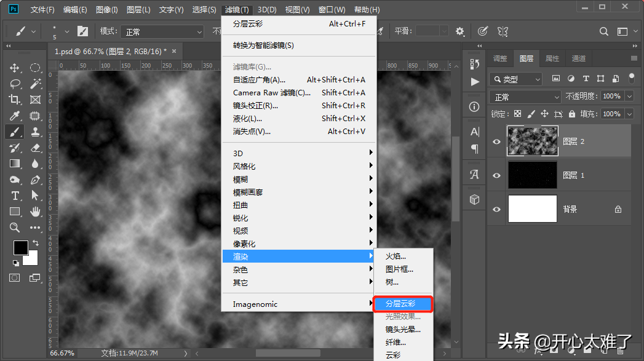Select the Brush tool in toolbox
Viewport: 644px width, 361px height.
pos(14,132)
